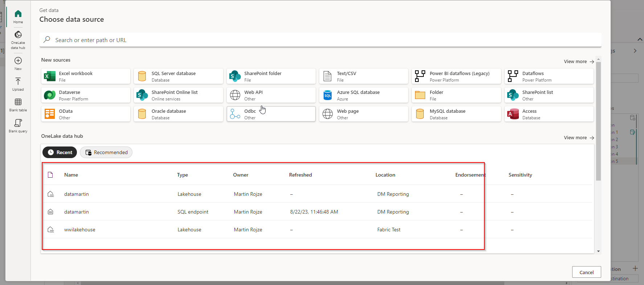Screen dimensions: 644x285
Task: Select the Text/CSV file source
Action: click(x=364, y=77)
